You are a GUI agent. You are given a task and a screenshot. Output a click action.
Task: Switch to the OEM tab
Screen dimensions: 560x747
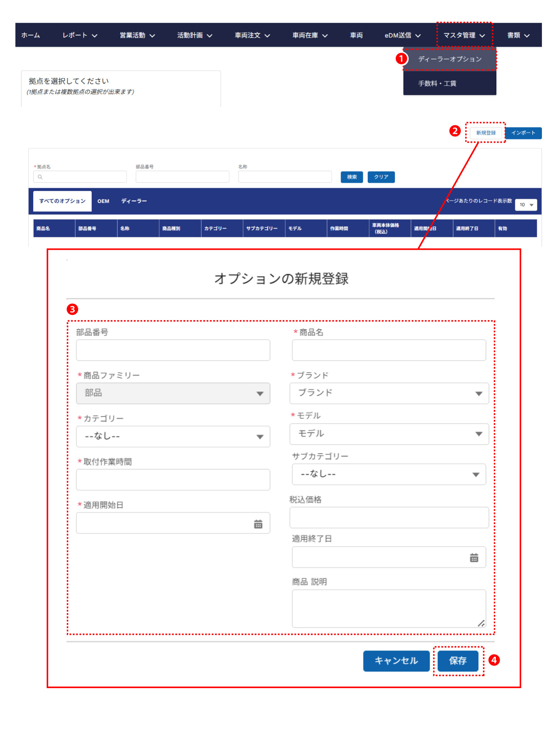coord(103,201)
